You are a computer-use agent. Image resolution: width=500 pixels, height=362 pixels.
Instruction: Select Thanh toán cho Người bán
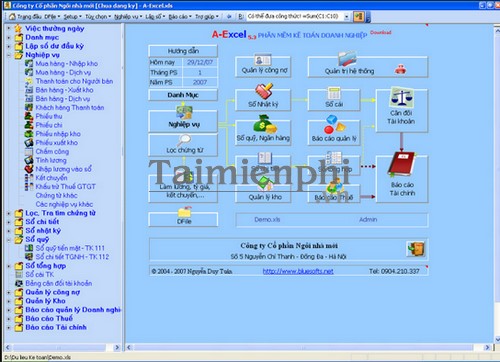click(74, 81)
